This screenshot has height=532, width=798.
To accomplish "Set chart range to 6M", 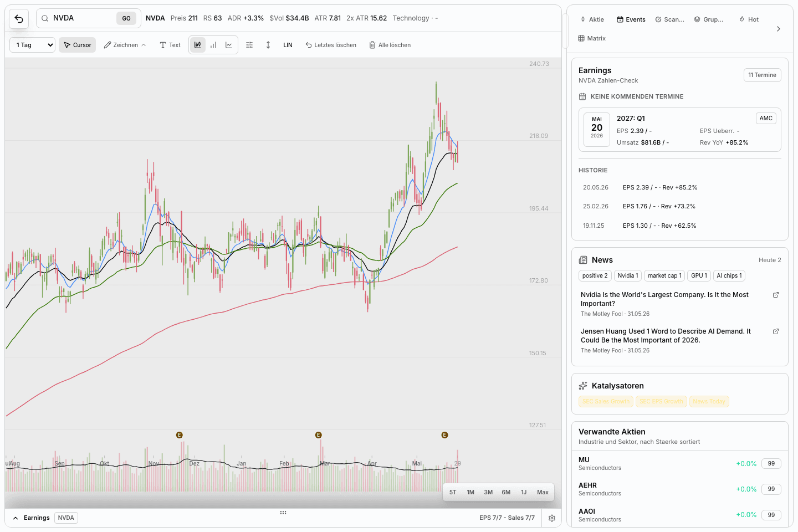I will pos(506,492).
